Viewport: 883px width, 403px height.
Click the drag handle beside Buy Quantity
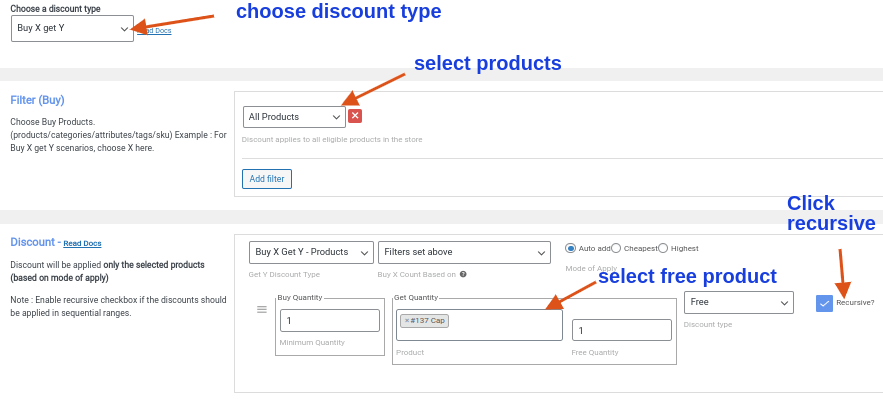tap(262, 310)
